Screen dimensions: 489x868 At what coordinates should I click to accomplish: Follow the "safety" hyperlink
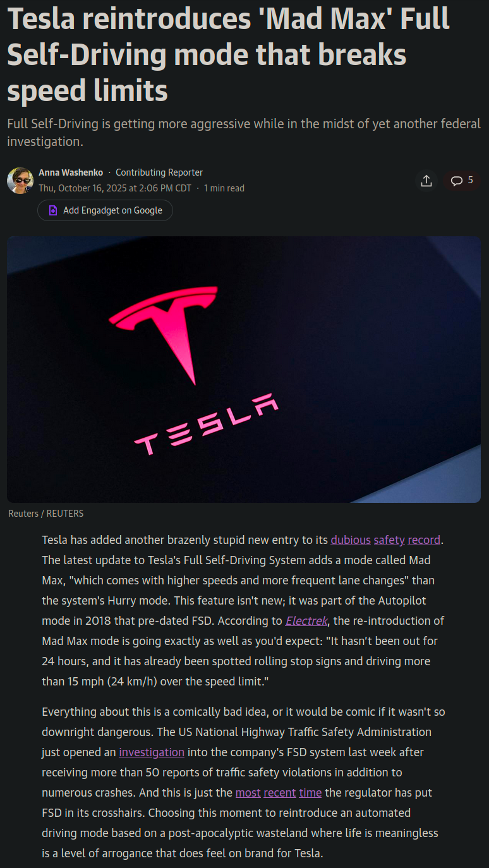tap(389, 540)
